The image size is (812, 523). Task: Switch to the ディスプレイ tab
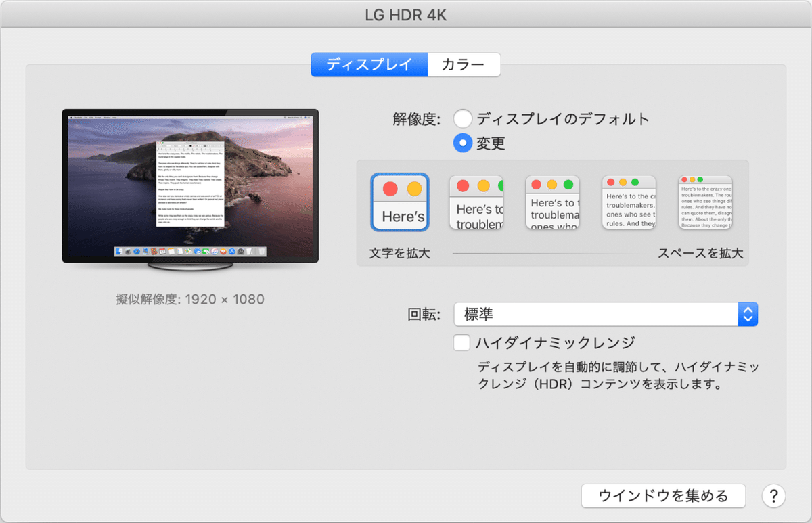[x=369, y=64]
